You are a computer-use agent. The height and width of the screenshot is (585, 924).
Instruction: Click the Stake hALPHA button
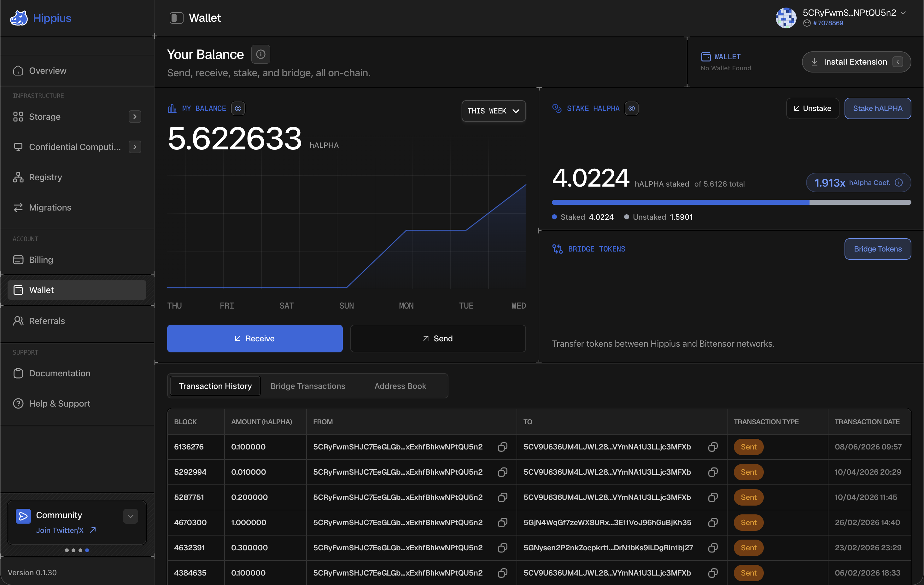click(x=878, y=108)
